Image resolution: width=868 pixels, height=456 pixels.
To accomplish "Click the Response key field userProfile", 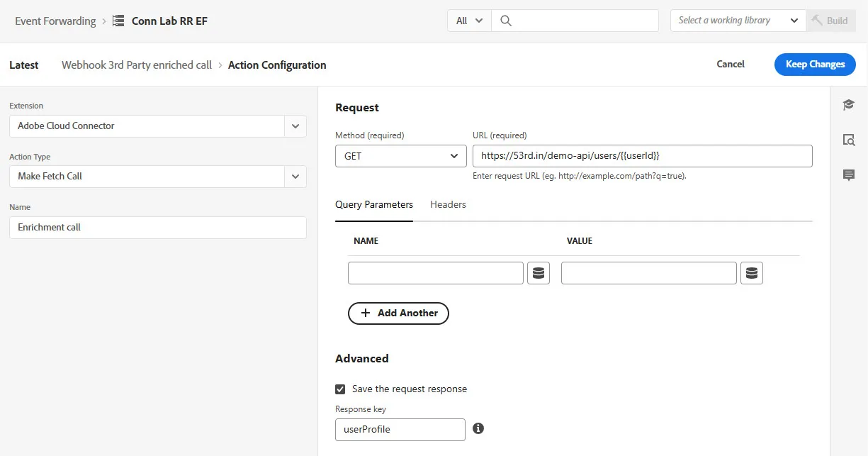I will [x=400, y=429].
